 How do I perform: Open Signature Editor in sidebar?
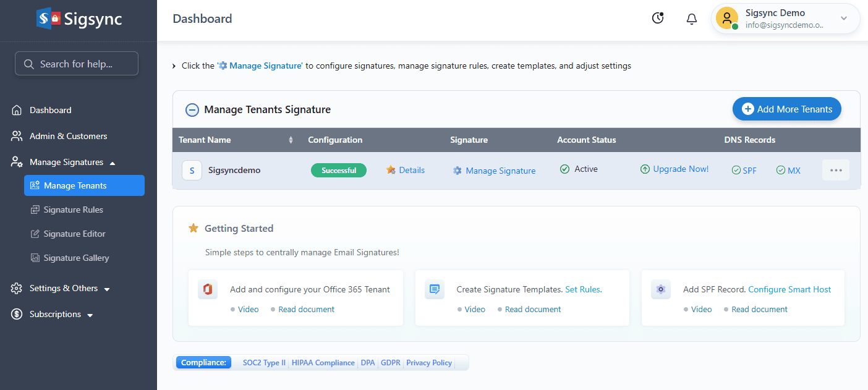coord(74,234)
